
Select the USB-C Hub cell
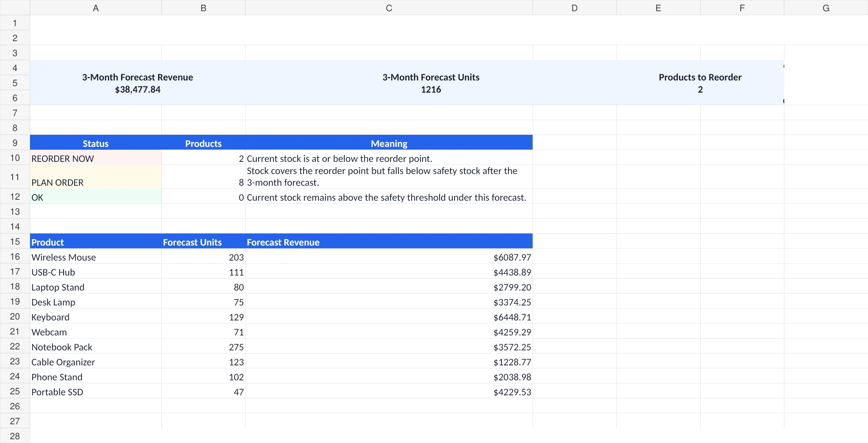[95, 271]
